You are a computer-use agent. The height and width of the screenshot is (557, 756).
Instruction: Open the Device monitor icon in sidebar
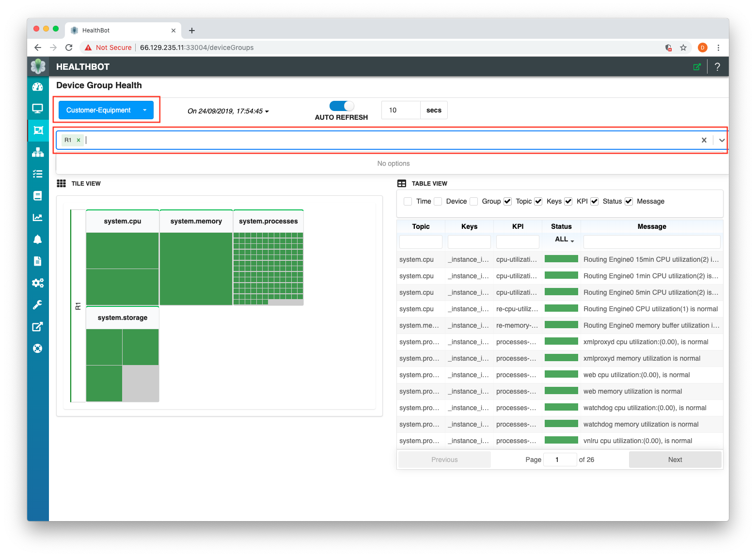pos(38,109)
